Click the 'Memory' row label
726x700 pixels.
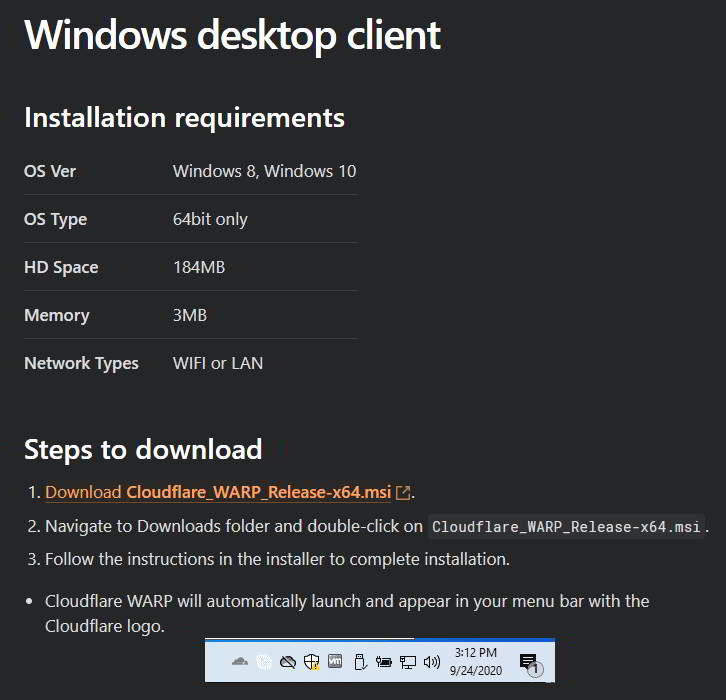coord(57,316)
